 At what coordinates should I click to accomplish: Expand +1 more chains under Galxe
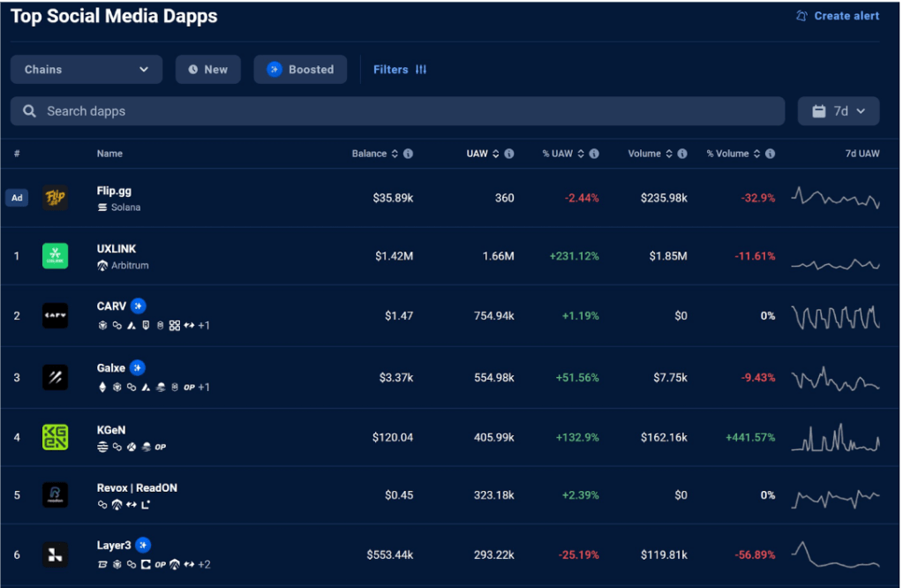click(204, 388)
